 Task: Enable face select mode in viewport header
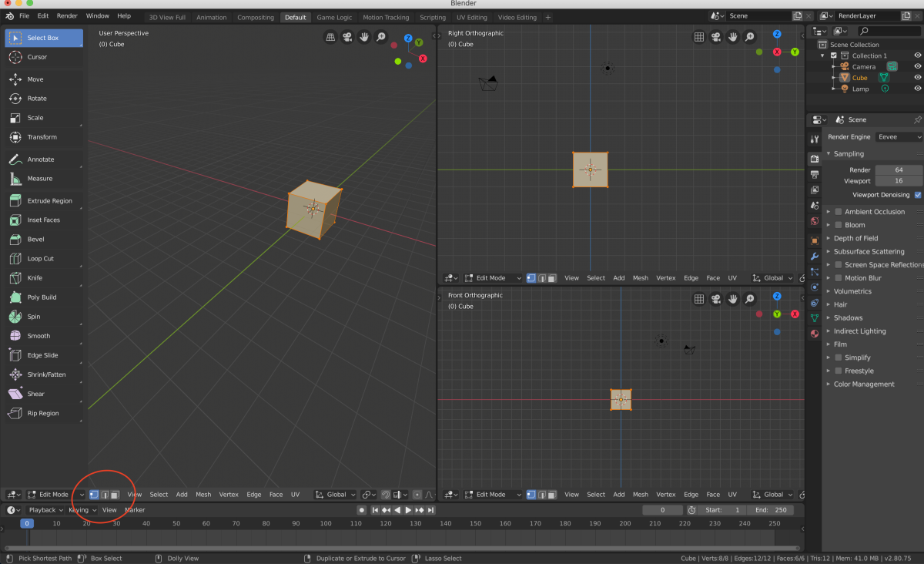coord(115,494)
